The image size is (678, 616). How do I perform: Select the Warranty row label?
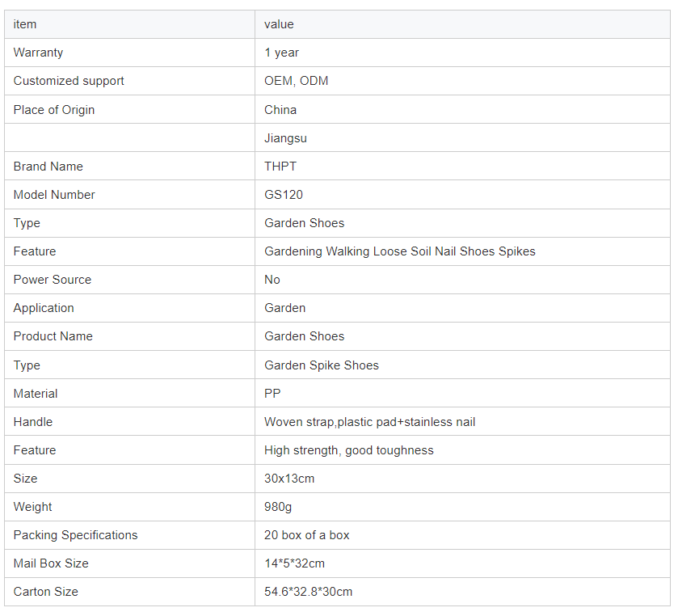38,53
